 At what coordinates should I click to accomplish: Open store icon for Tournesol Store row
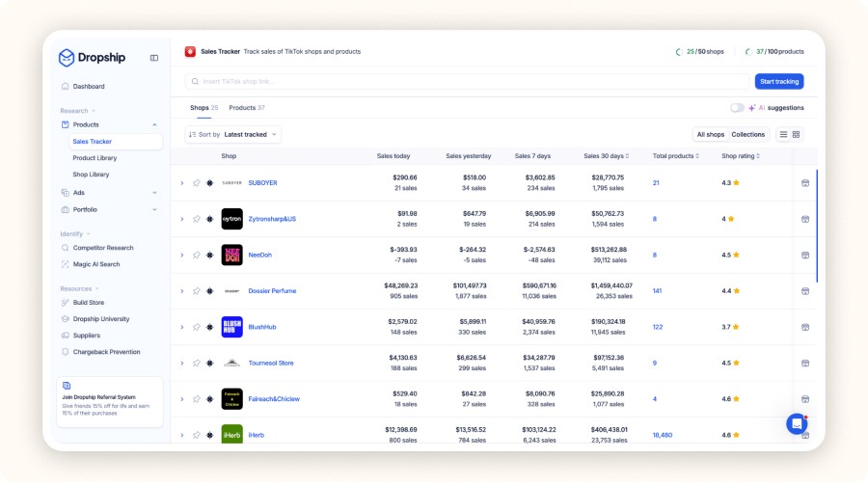click(x=805, y=364)
